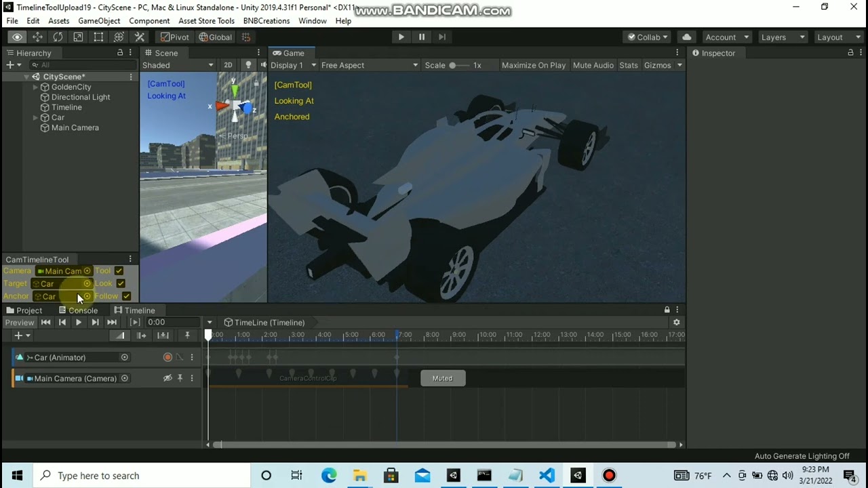Start recording on Car Animator track

click(167, 357)
